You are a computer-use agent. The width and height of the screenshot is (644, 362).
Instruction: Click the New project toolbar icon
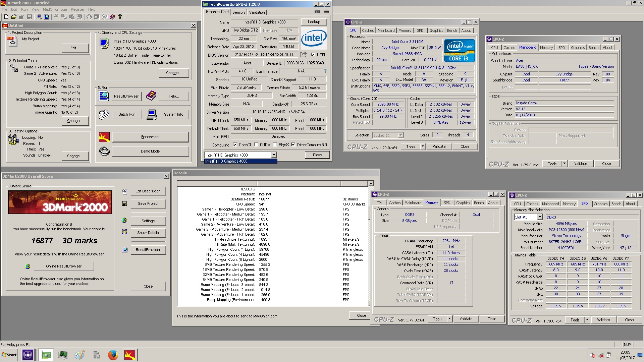(6, 17)
